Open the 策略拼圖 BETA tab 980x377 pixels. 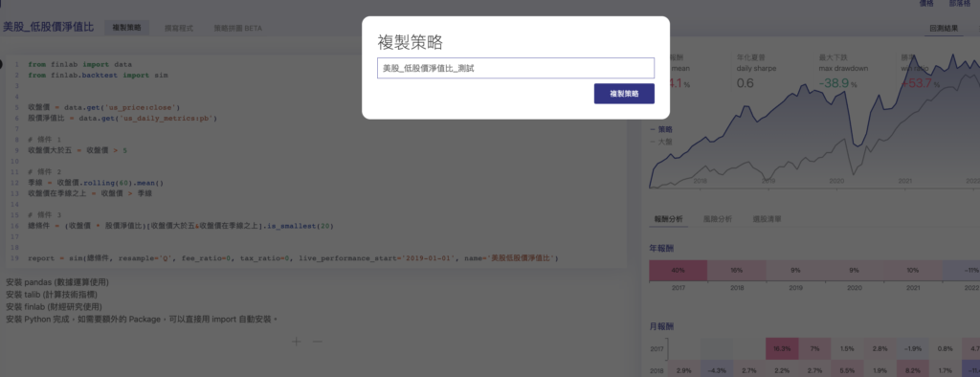click(x=237, y=28)
